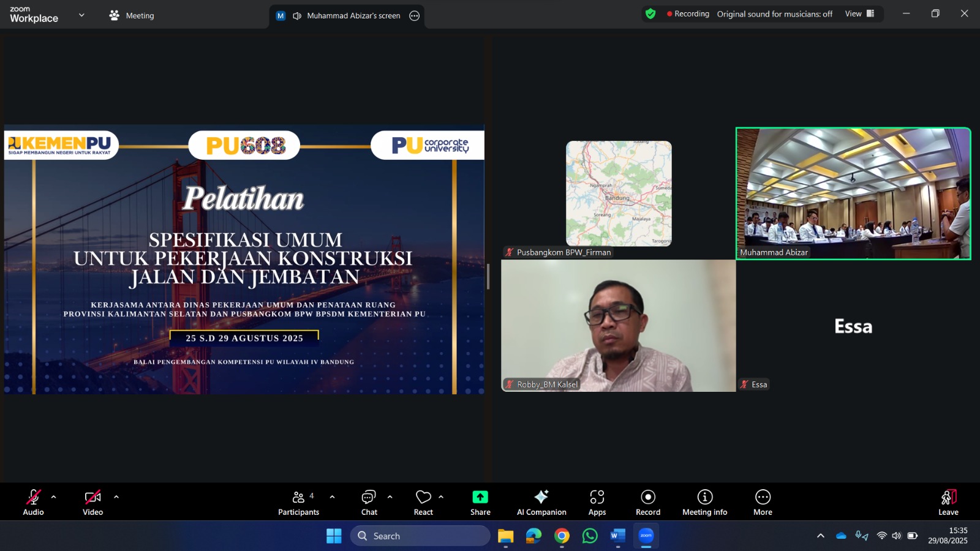Open Google Chrome from taskbar
This screenshot has width=980, height=551.
(x=562, y=536)
